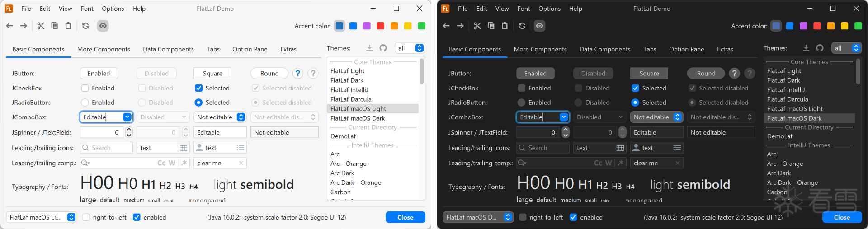Switch to Data Components tab in light window
This screenshot has width=868, height=229.
tap(168, 49)
